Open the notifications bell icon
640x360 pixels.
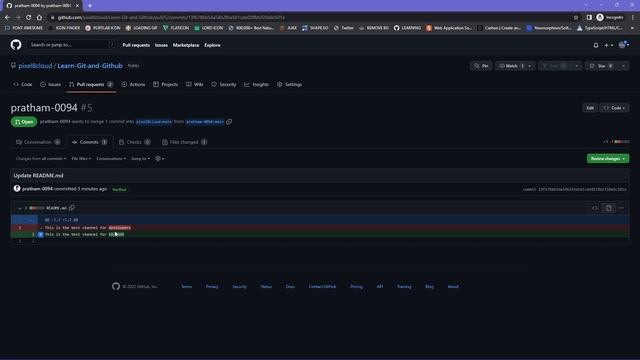coord(596,45)
